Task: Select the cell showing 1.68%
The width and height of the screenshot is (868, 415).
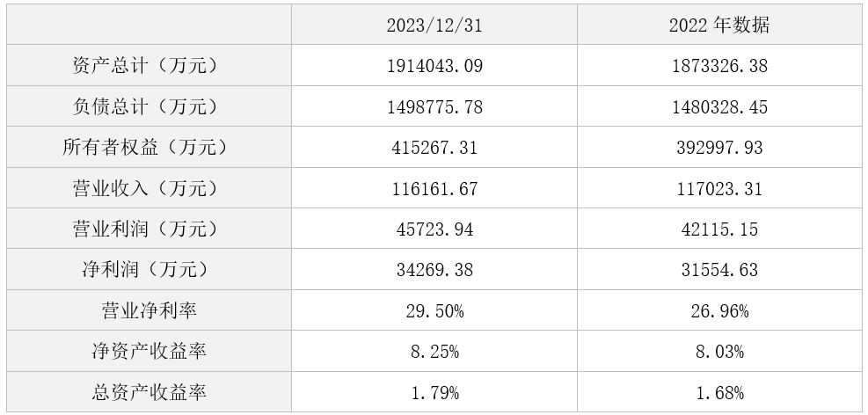Action: [x=719, y=392]
